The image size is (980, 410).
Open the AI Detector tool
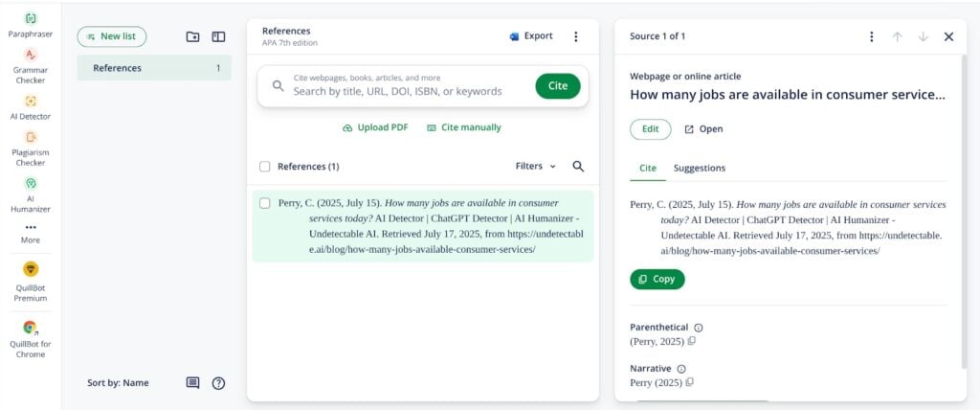click(30, 107)
